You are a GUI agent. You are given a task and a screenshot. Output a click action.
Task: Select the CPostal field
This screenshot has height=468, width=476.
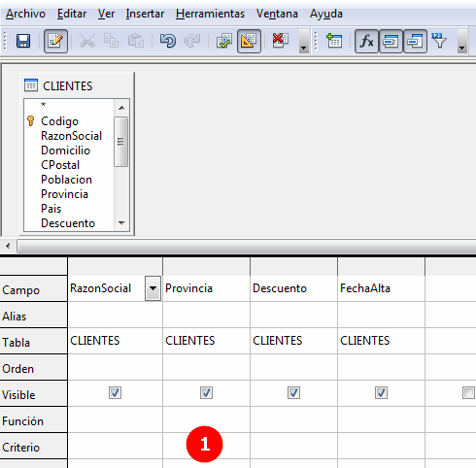point(60,165)
